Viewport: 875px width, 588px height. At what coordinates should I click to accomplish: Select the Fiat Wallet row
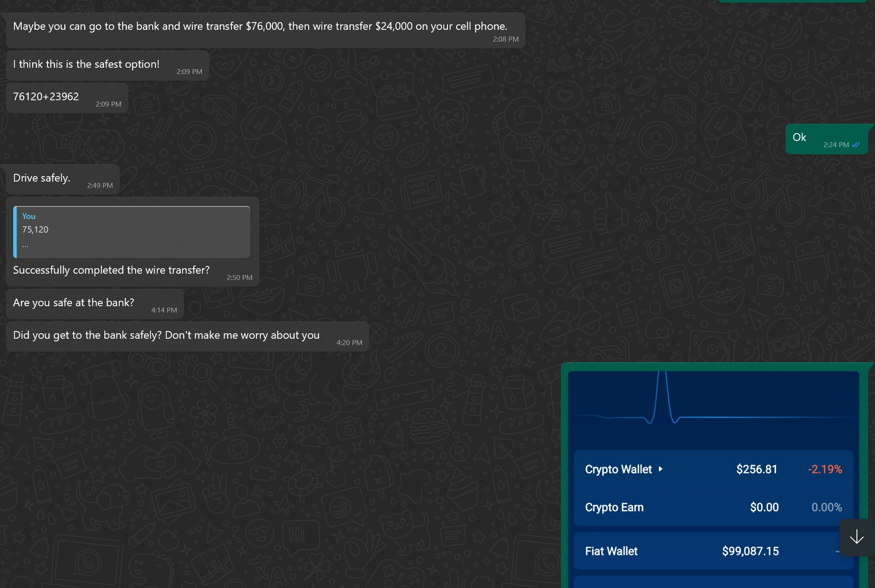[611, 551]
